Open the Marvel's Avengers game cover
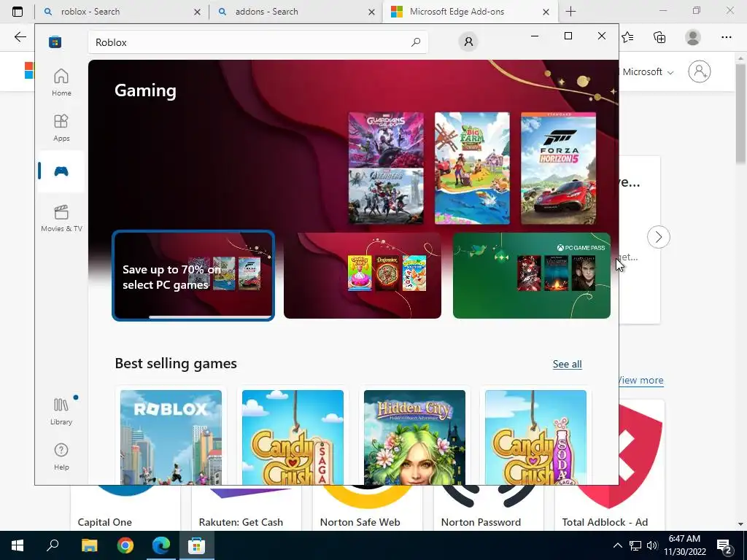Image resolution: width=747 pixels, height=560 pixels. coord(386,196)
